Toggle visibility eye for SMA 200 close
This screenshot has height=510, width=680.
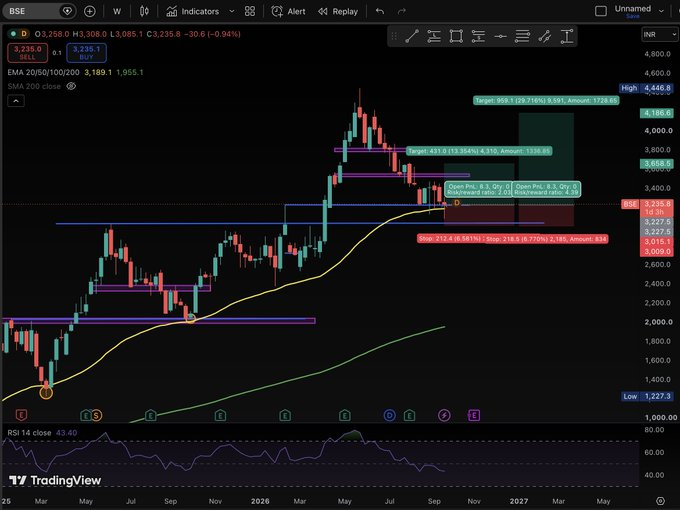pos(71,86)
